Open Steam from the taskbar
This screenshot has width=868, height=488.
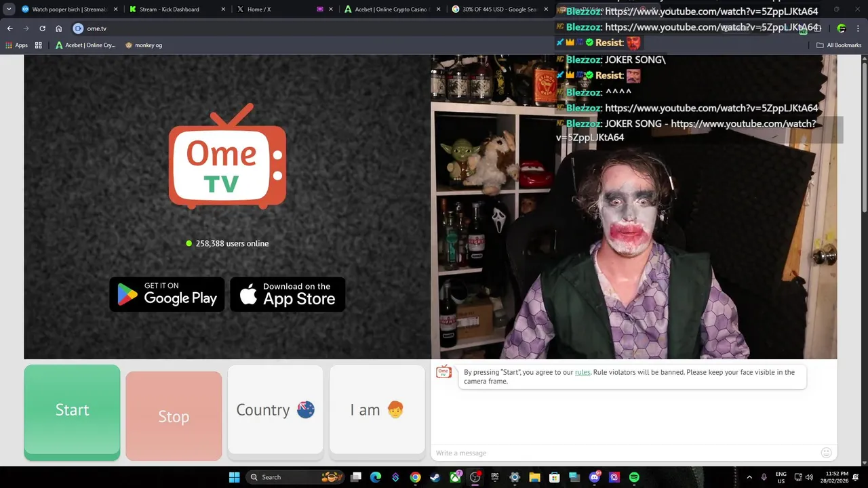[x=435, y=477]
